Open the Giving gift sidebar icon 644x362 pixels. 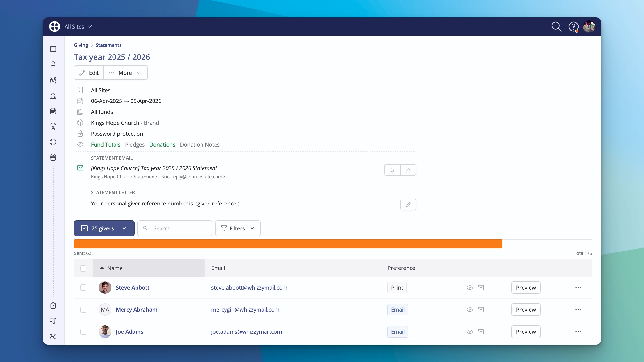point(53,157)
